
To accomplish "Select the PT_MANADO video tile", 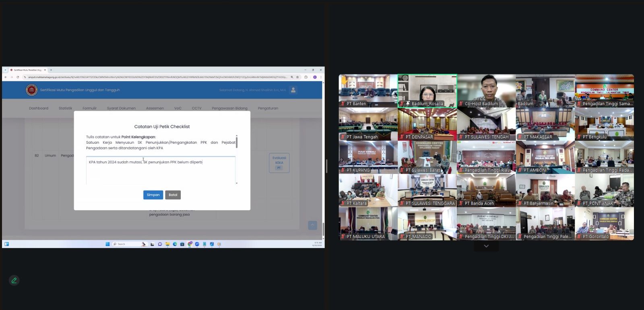I will pyautogui.click(x=427, y=224).
